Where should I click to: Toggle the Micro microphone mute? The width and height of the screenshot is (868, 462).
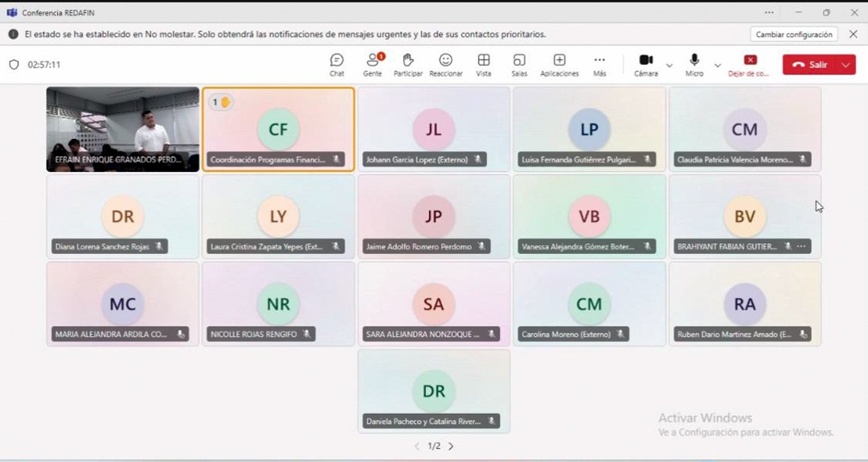click(x=694, y=64)
